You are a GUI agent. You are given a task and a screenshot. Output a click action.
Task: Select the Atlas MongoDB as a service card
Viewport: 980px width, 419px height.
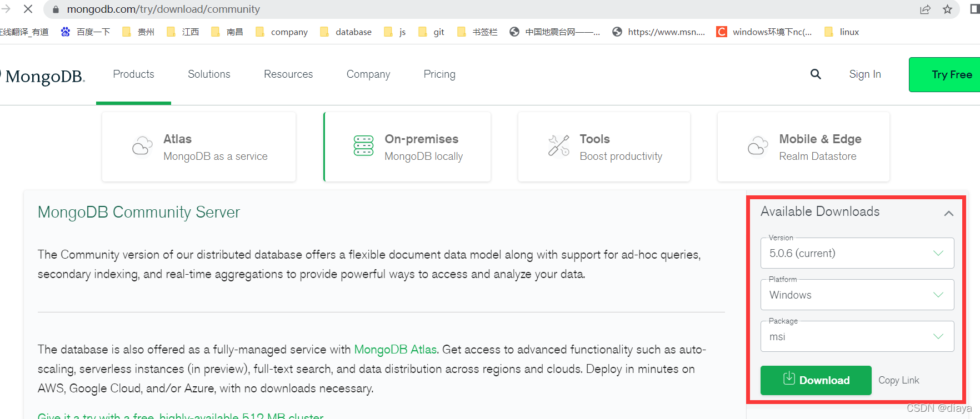click(x=199, y=147)
